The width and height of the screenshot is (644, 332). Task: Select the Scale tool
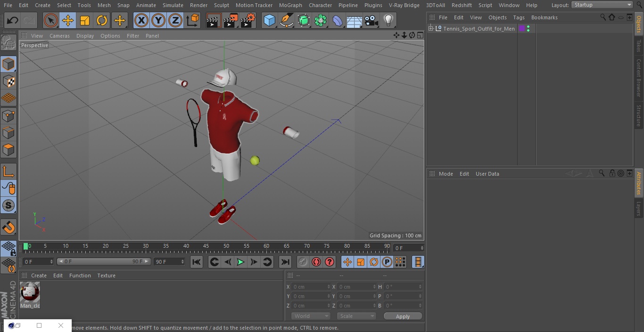point(85,20)
